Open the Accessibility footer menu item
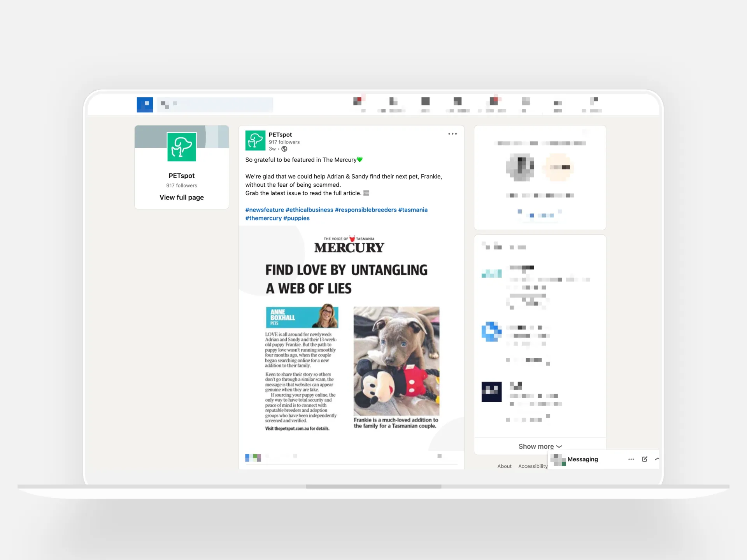 tap(533, 466)
